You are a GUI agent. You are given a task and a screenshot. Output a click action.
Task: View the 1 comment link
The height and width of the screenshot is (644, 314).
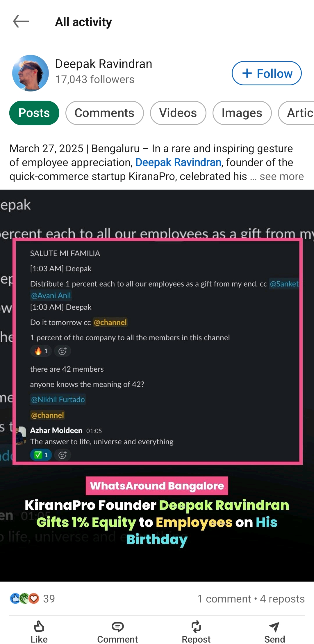click(224, 599)
